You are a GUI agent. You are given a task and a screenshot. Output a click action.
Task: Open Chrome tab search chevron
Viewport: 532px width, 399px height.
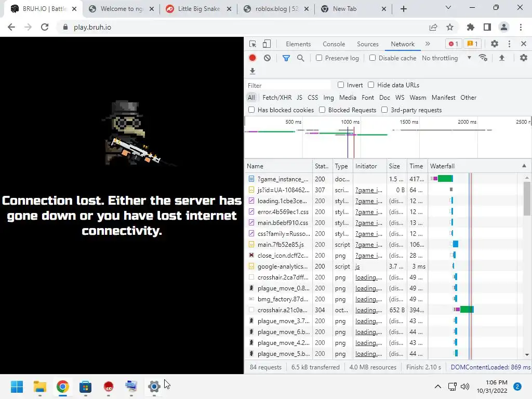coord(448,7)
